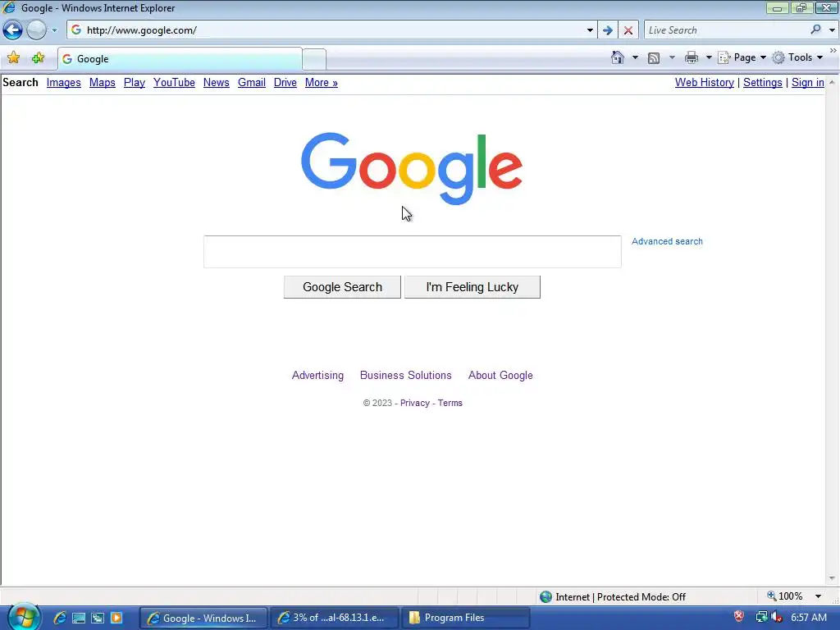The image size is (840, 630).
Task: Open the Web History link
Action: coord(705,83)
